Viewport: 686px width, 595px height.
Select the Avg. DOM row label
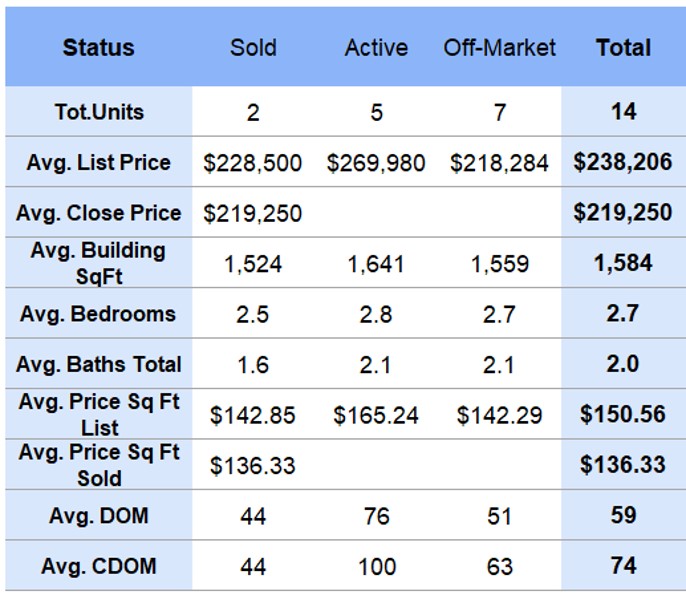(98, 516)
